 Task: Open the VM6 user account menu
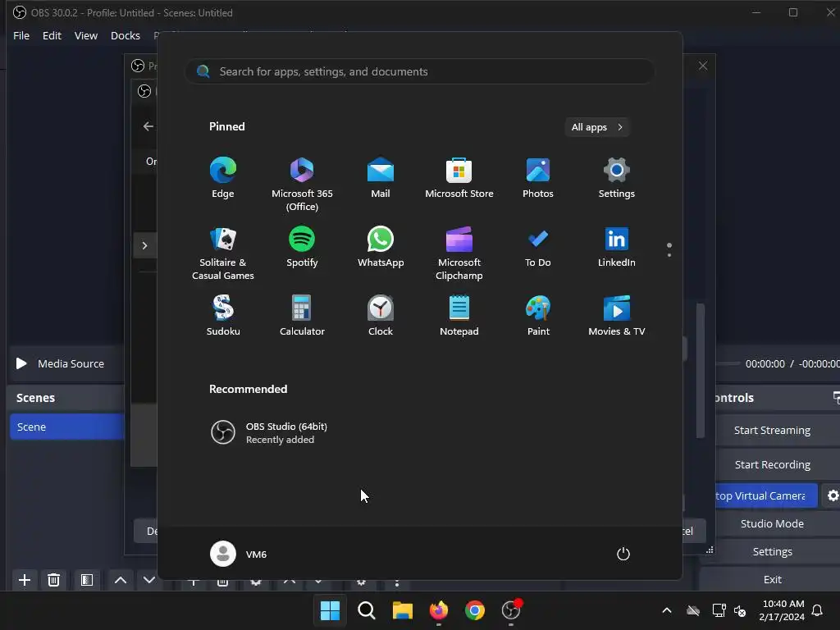pyautogui.click(x=239, y=554)
